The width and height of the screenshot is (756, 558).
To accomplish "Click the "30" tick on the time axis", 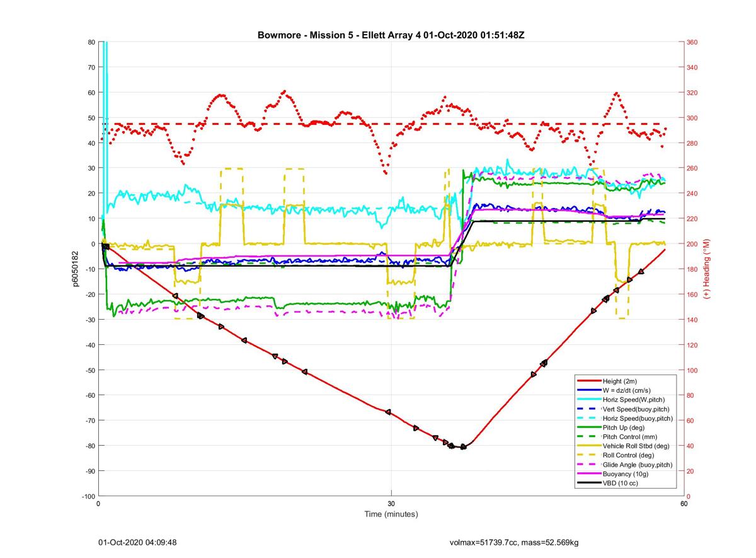I will click(391, 504).
